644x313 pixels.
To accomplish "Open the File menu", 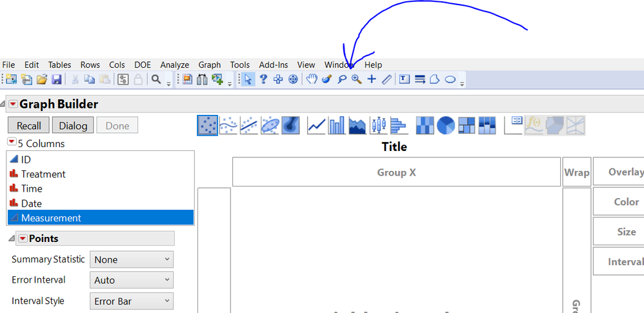I will coord(8,65).
